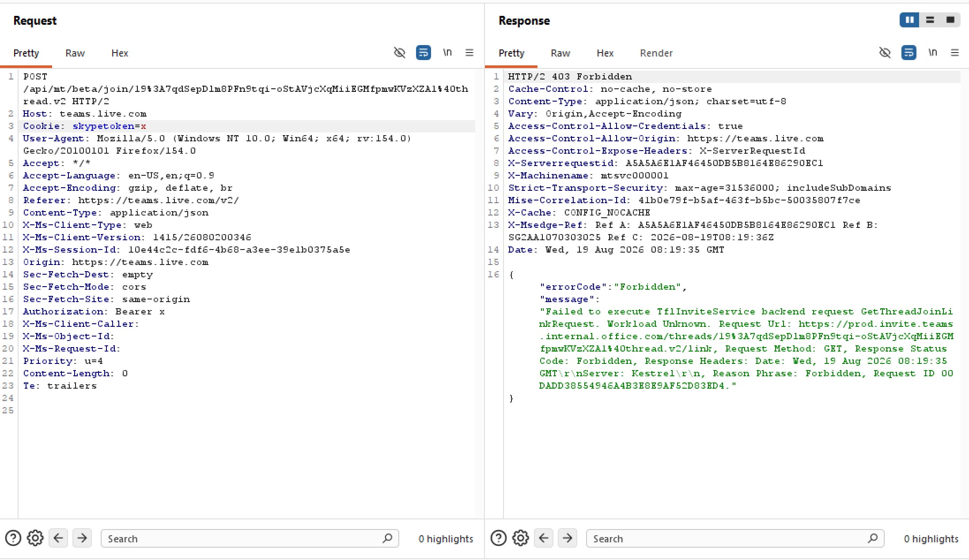Click 'Content-Length: 0' request header
The height and width of the screenshot is (560, 969).
pos(75,374)
